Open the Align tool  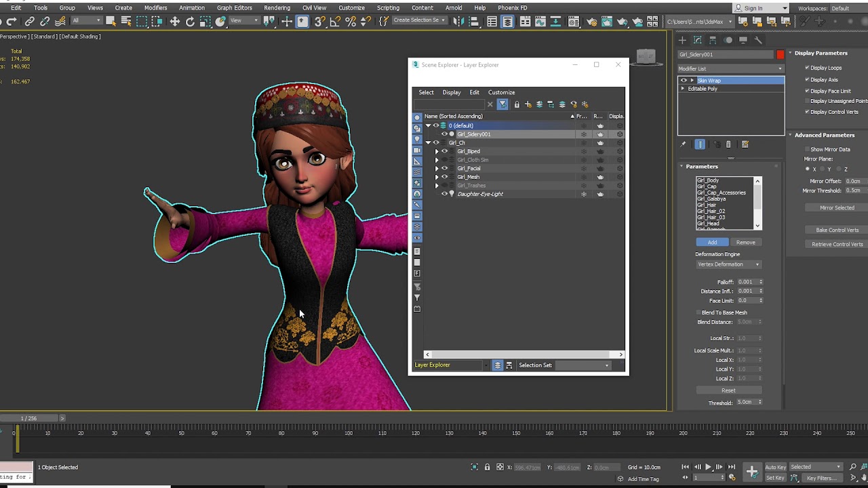tap(474, 22)
